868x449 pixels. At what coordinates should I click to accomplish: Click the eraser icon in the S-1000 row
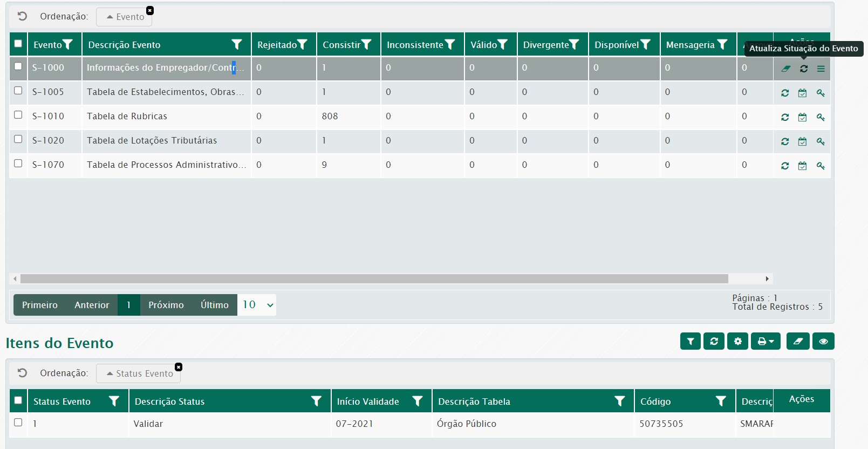[786, 69]
